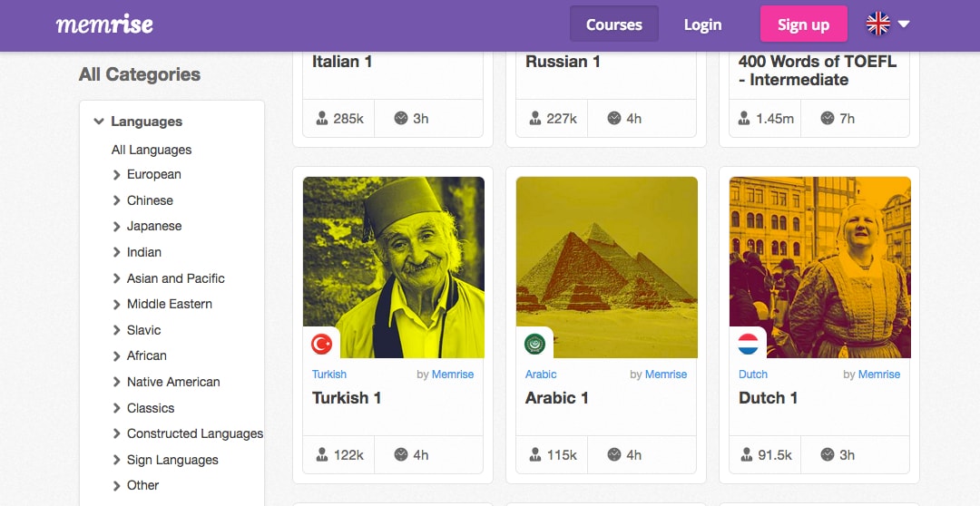Open the Courses menu item

pos(613,24)
